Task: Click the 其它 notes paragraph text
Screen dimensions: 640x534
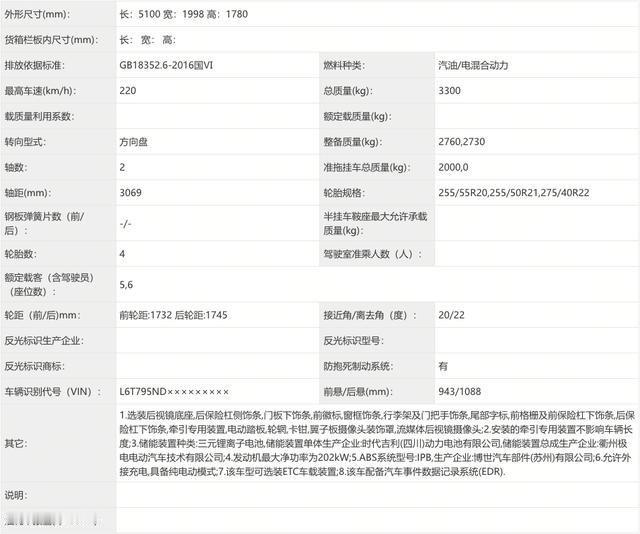Action: 377,443
